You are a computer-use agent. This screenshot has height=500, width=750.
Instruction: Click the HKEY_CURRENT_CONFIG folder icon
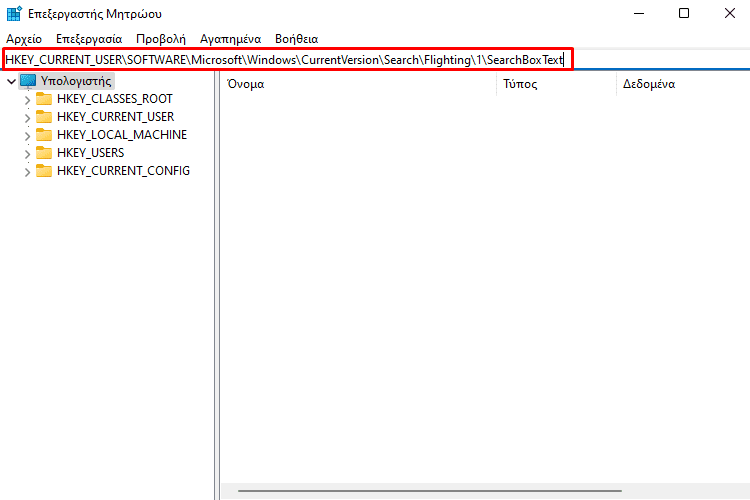pyautogui.click(x=44, y=170)
